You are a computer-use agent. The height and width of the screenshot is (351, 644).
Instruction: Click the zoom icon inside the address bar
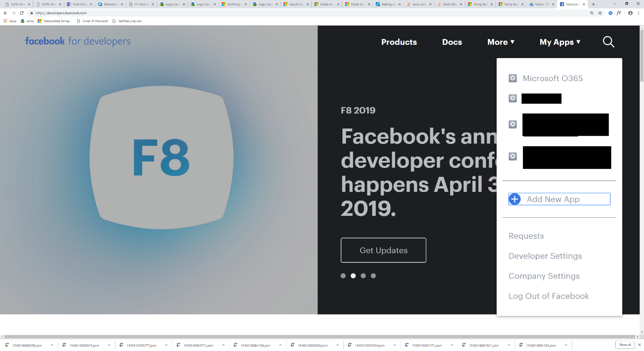tap(592, 13)
